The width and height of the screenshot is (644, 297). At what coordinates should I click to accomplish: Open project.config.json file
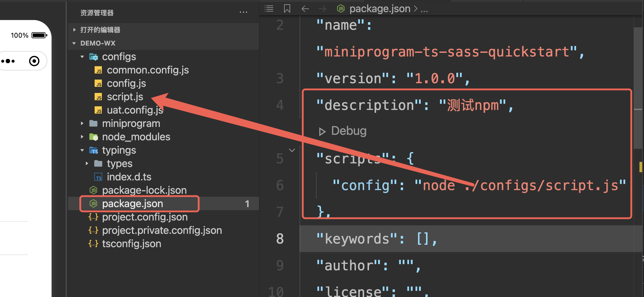pos(145,217)
